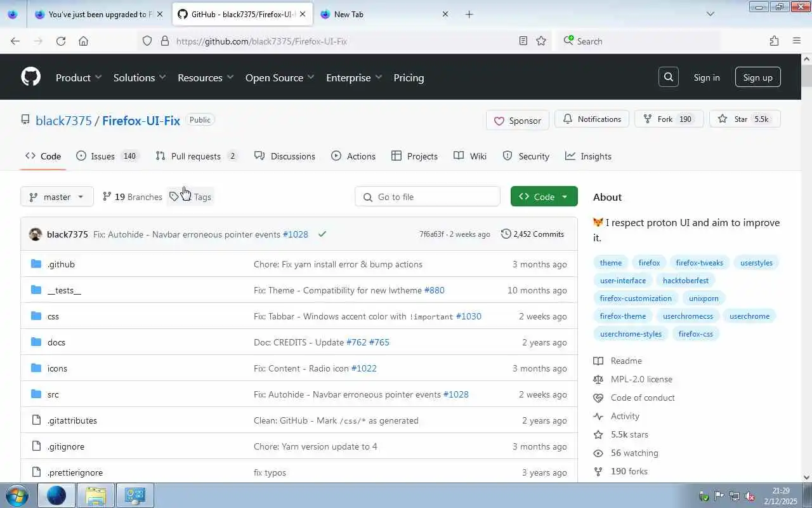Screen dimensions: 812x508
Task: Click the userchromecss topic tag
Action: click(688, 316)
